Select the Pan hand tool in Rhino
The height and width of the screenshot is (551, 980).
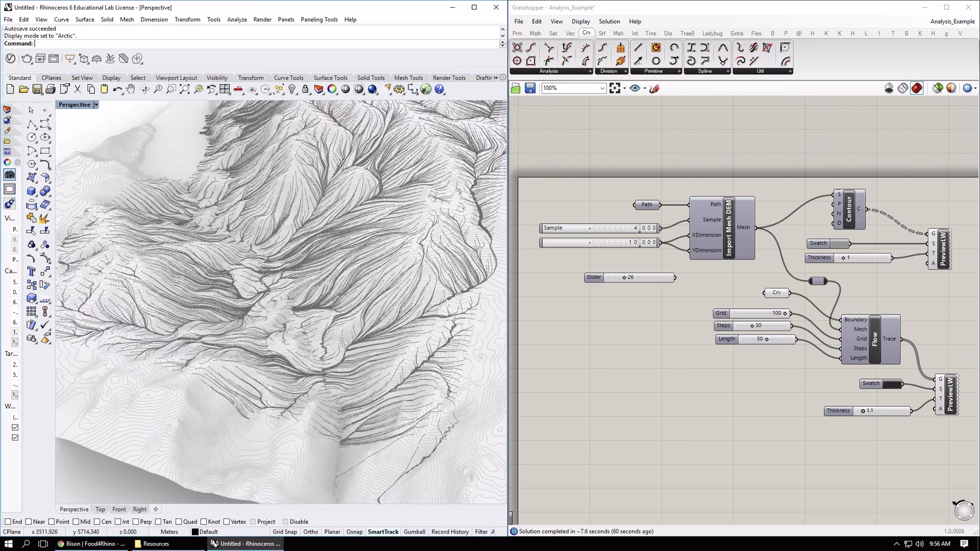[131, 89]
